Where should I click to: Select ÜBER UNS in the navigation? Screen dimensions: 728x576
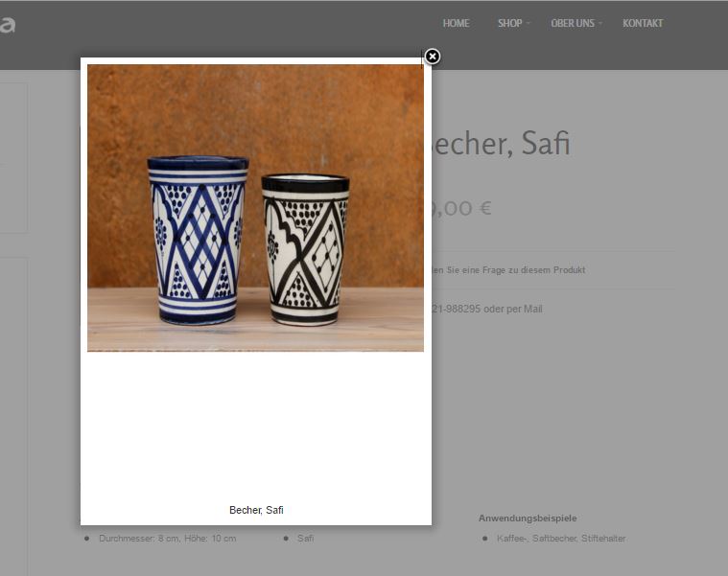coord(573,23)
